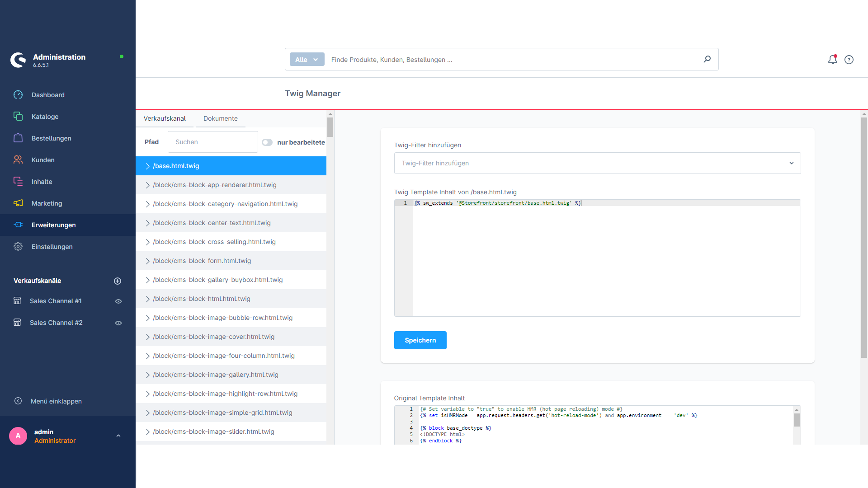This screenshot has height=488, width=868.
Task: Select /block/cms-block-gallery-buybox.html.twig row
Action: pyautogui.click(x=231, y=280)
